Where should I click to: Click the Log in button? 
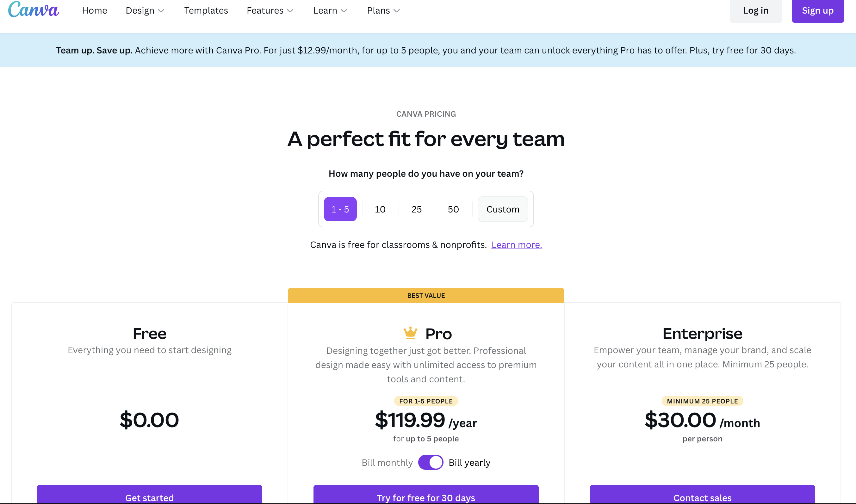point(755,11)
